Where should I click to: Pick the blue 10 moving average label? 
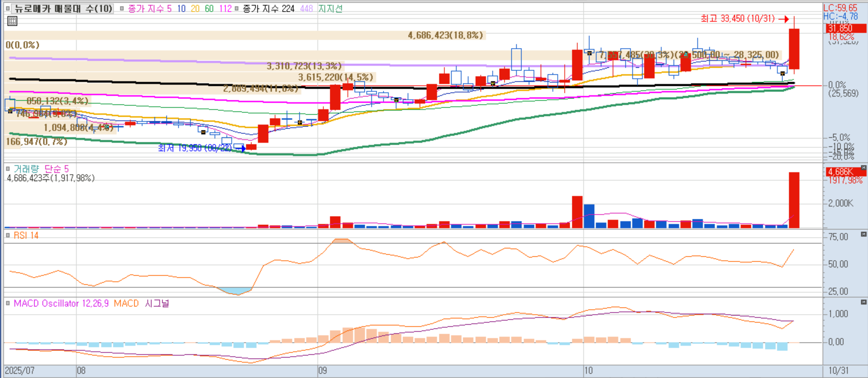click(181, 8)
